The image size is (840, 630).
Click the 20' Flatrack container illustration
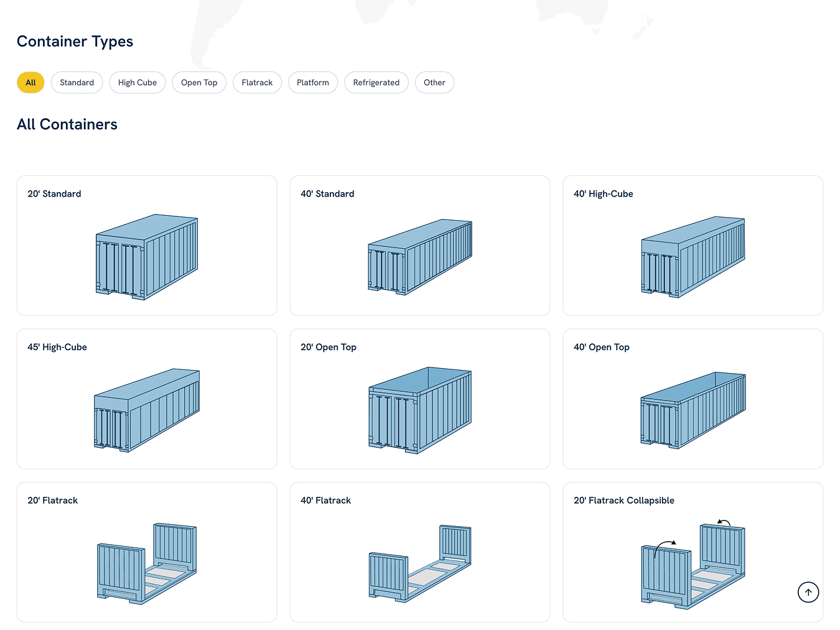point(147,563)
